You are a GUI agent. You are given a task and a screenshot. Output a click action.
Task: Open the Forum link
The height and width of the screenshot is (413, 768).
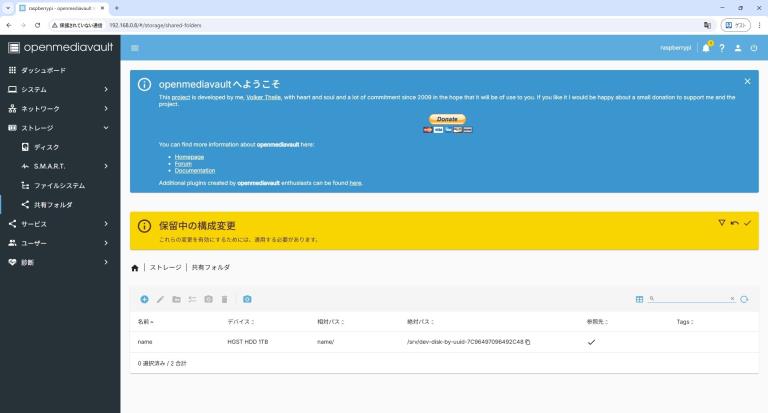(x=183, y=164)
